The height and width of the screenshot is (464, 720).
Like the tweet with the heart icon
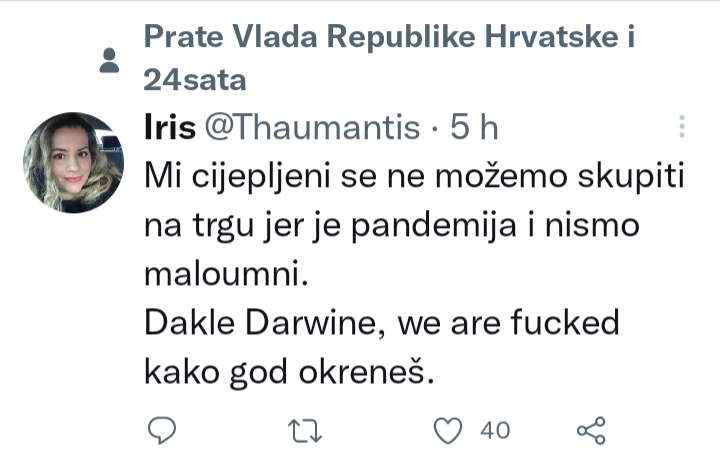coord(451,430)
